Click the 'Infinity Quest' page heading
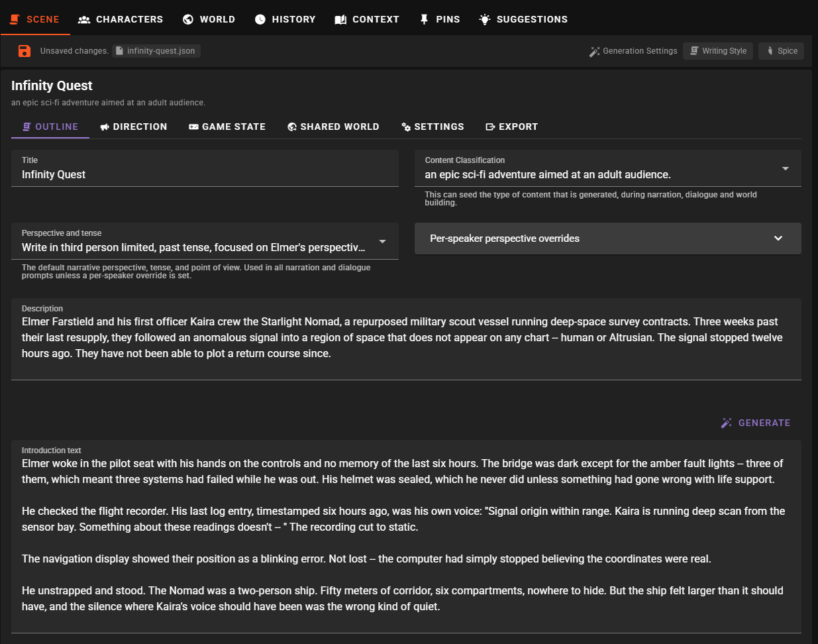818x644 pixels. pos(52,85)
